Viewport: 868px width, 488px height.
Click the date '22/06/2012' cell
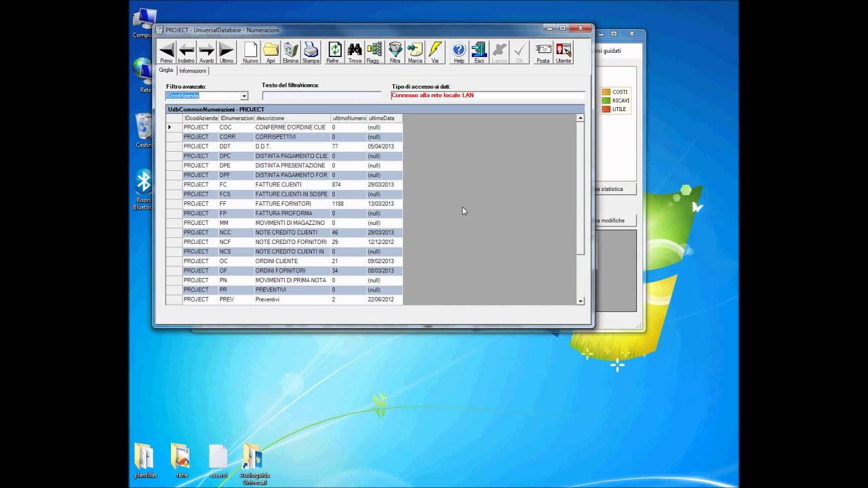coord(384,299)
